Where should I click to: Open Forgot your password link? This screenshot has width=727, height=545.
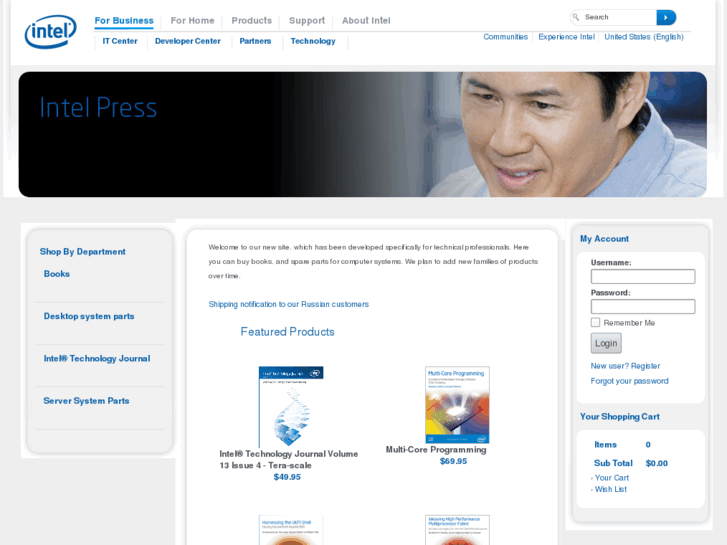tap(630, 381)
